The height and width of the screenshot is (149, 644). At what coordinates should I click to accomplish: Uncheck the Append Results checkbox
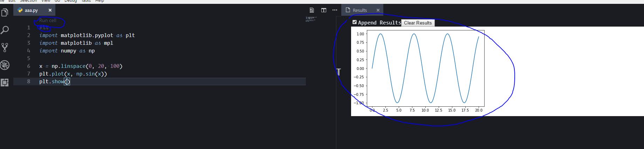tap(355, 22)
